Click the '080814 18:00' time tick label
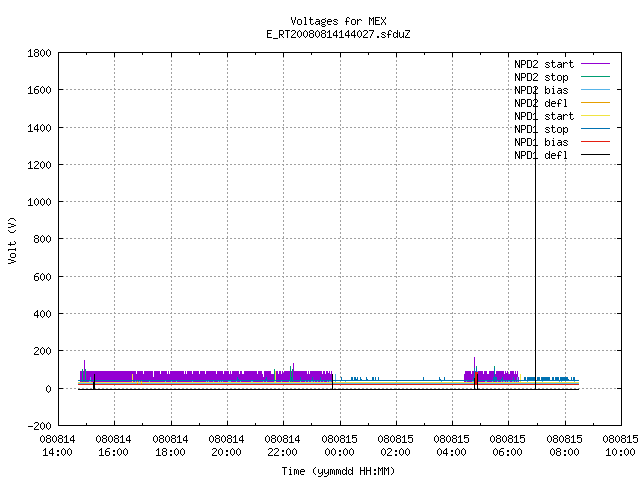Screen dimensions: 640x480 170,446
